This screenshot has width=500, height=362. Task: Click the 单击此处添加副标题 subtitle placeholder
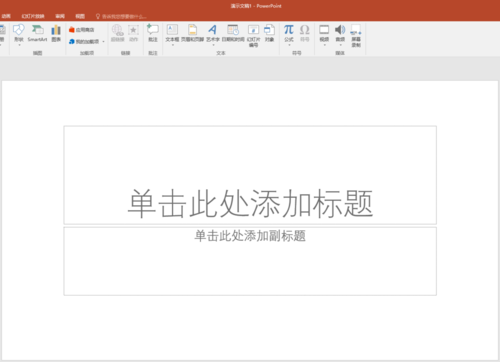(250, 261)
